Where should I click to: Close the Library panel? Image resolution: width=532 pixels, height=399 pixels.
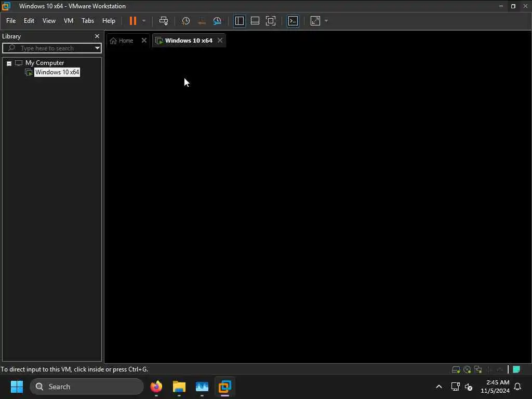point(97,36)
